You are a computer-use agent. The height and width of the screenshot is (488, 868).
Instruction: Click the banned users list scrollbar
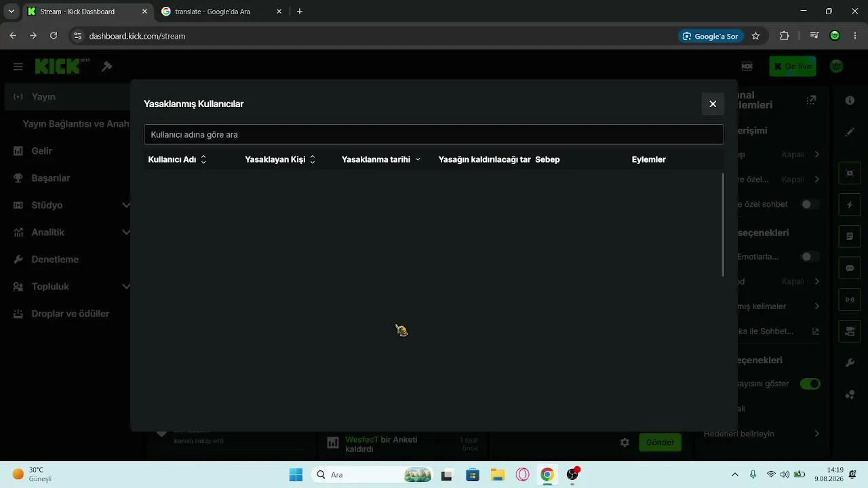(723, 224)
